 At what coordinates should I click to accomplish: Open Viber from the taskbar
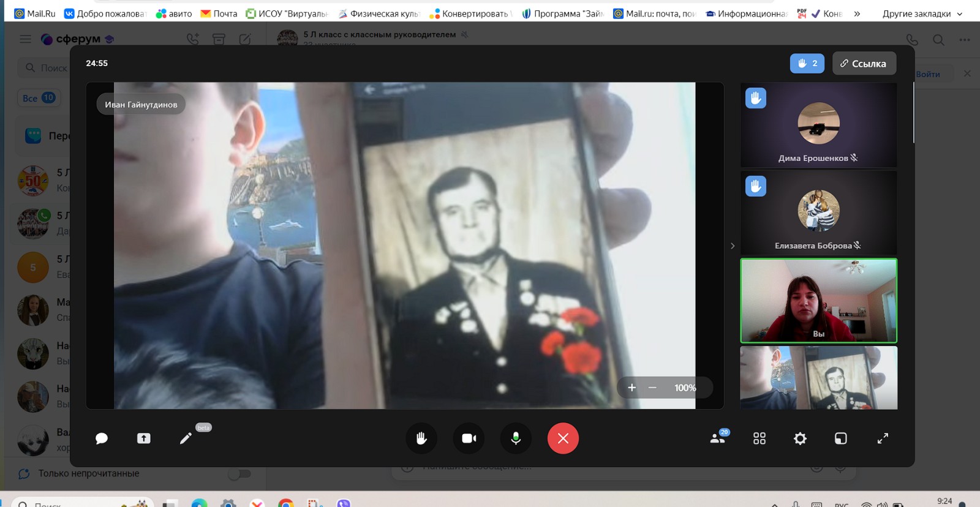point(343,503)
